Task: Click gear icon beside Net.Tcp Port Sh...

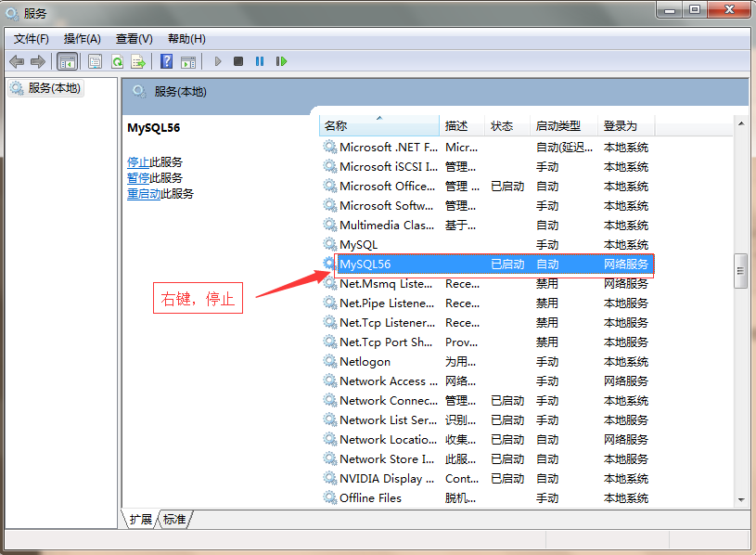Action: pyautogui.click(x=330, y=342)
